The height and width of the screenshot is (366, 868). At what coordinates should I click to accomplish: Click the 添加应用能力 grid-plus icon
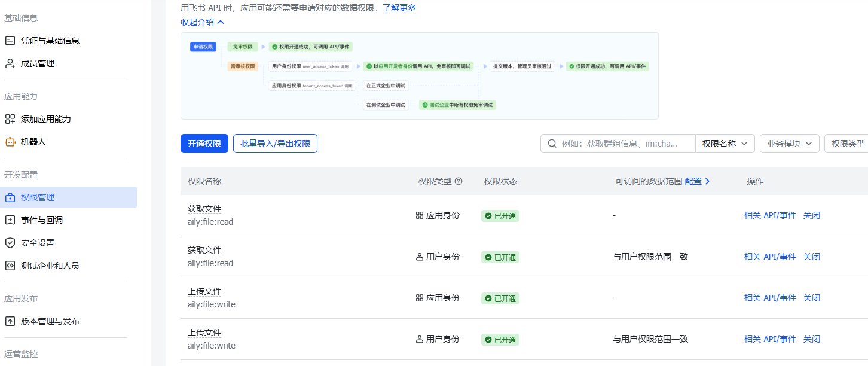[x=10, y=119]
